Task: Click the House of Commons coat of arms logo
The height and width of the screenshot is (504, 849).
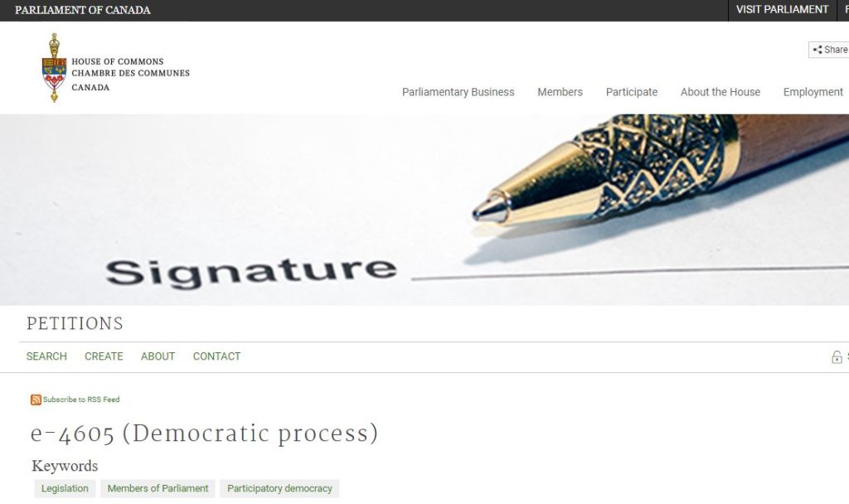Action: 54,68
